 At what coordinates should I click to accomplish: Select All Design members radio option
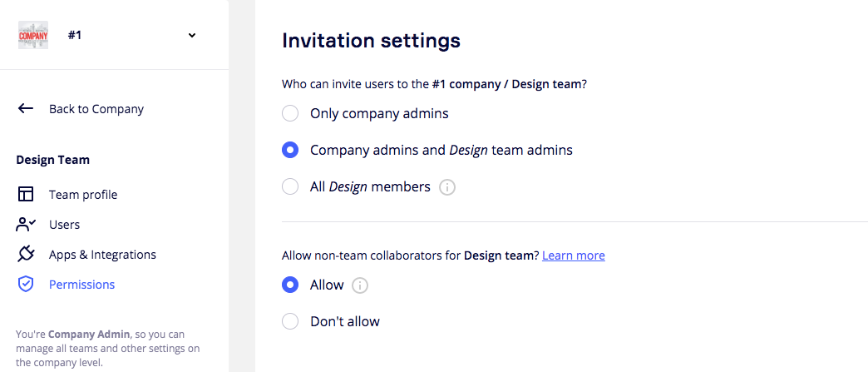[x=290, y=186]
